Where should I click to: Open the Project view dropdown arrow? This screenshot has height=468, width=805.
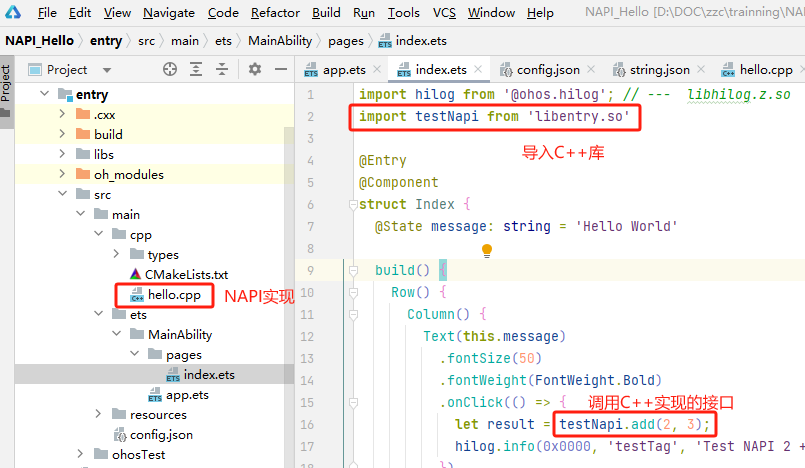pyautogui.click(x=107, y=70)
